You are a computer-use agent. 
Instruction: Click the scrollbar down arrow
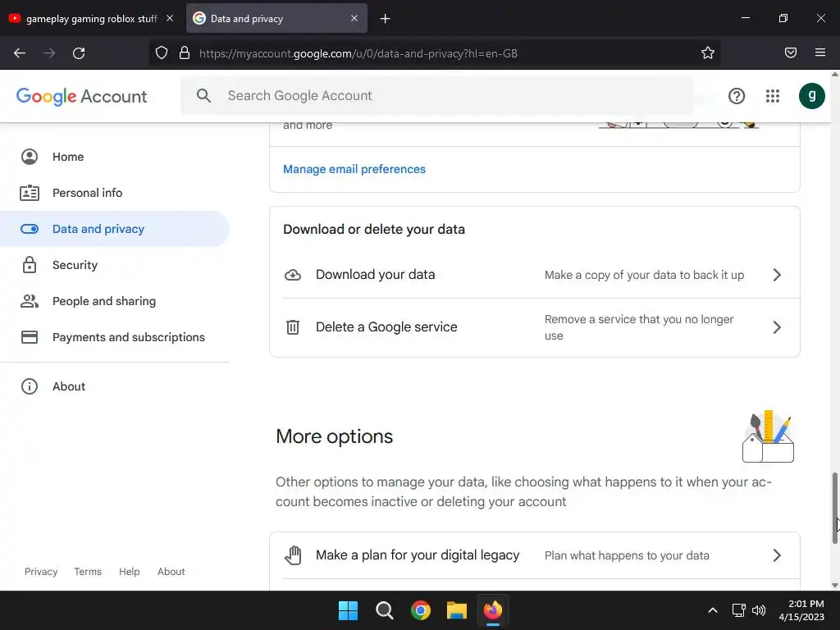tap(834, 585)
